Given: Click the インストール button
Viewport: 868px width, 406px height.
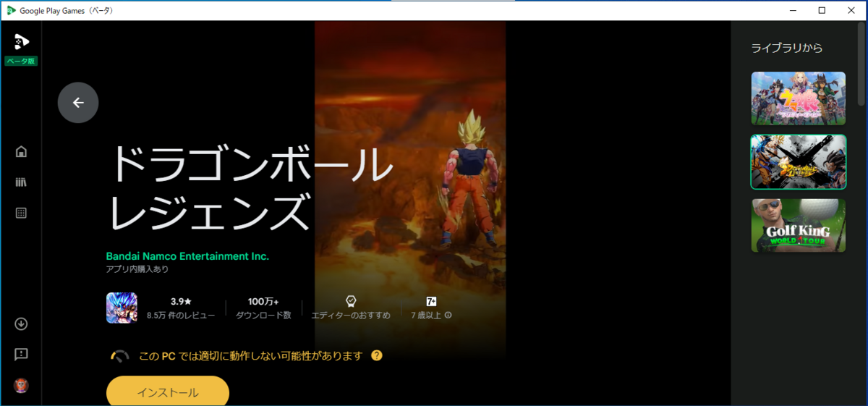Looking at the screenshot, I should [168, 391].
